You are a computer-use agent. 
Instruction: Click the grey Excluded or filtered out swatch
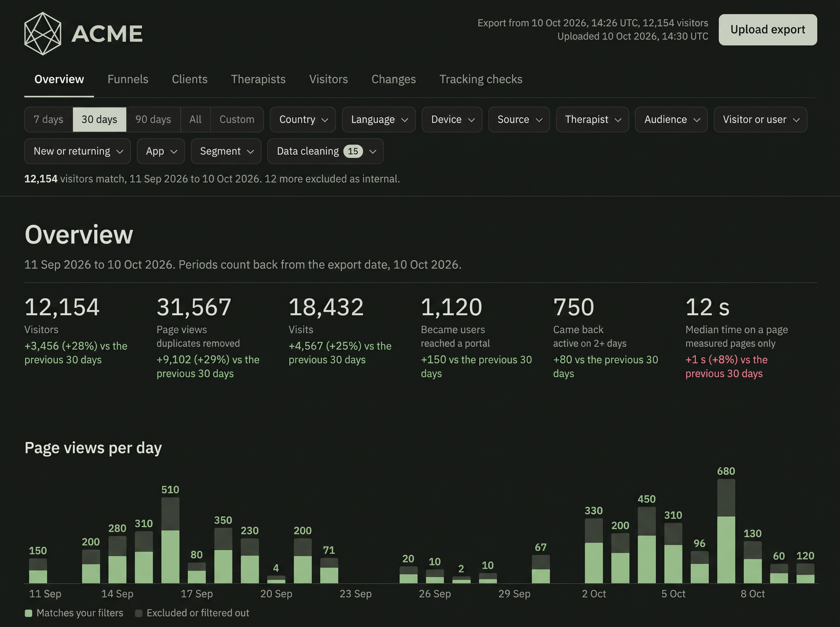point(139,613)
